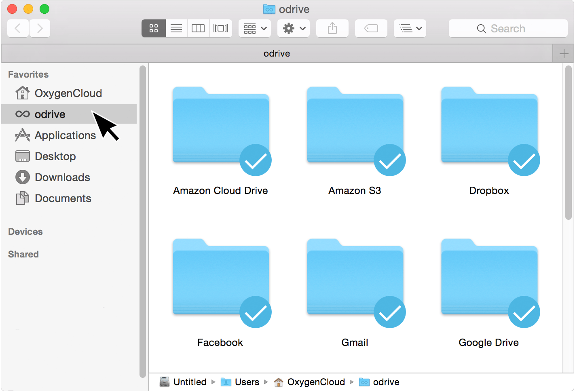Viewport: 575px width, 392px height.
Task: Open Documents from the sidebar
Action: pos(63,198)
